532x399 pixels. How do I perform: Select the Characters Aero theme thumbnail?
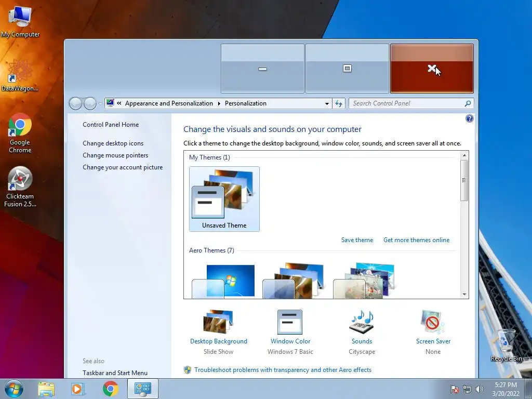coord(364,281)
